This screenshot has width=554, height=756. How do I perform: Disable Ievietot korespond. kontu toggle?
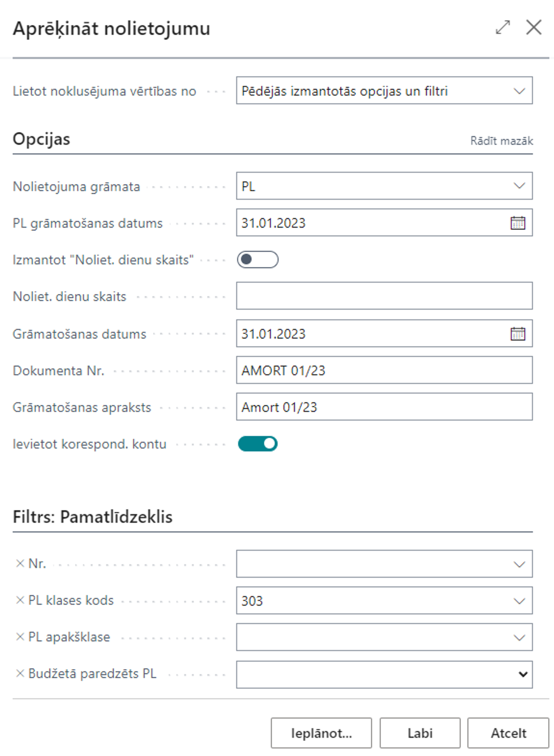click(x=258, y=444)
